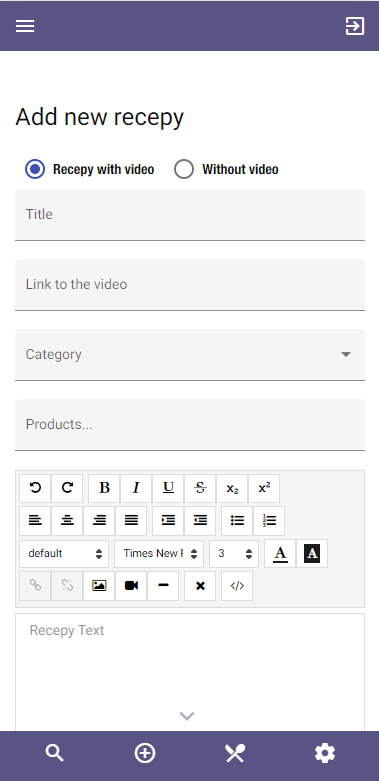Toggle italic formatting
Viewport: 379px width, 781px height.
pos(136,488)
